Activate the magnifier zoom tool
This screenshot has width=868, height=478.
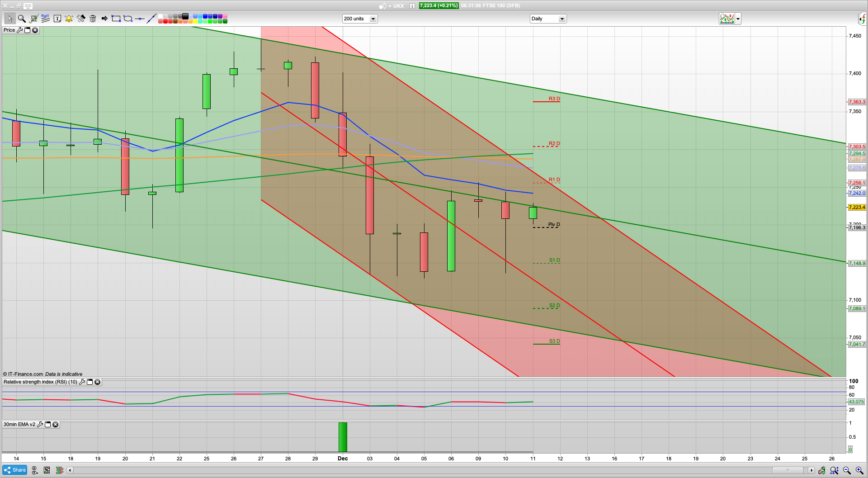tap(21, 19)
